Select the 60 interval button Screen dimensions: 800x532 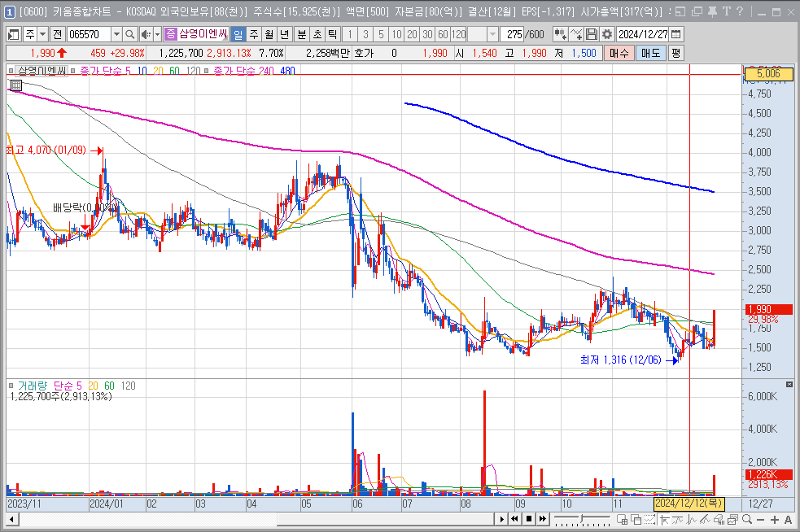443,34
